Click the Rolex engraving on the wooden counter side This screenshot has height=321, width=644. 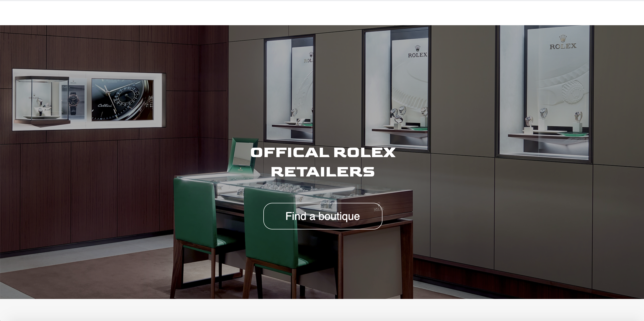pos(378,208)
